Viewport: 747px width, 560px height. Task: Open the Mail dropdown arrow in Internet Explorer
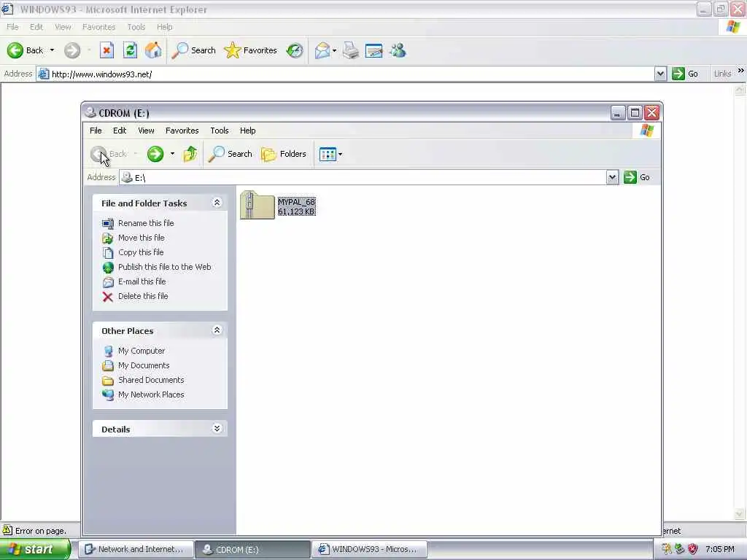tap(334, 50)
